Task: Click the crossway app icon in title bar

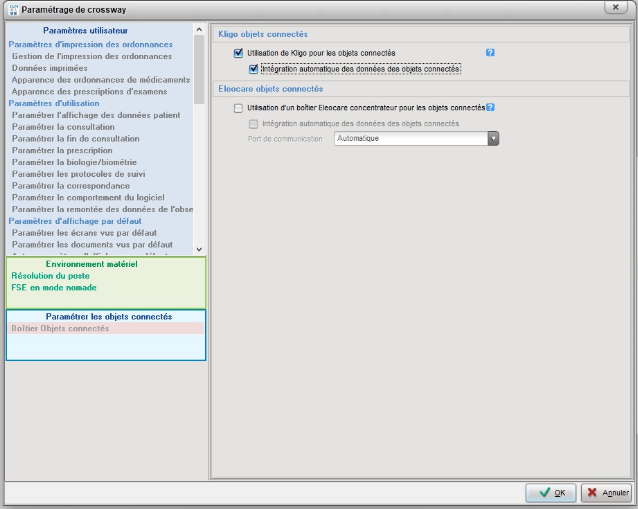Action: point(12,9)
